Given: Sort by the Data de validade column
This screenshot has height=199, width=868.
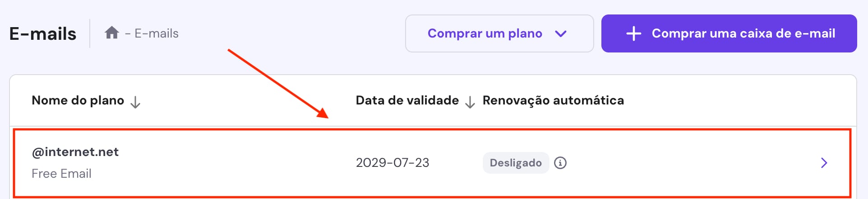Looking at the screenshot, I should pos(407,100).
